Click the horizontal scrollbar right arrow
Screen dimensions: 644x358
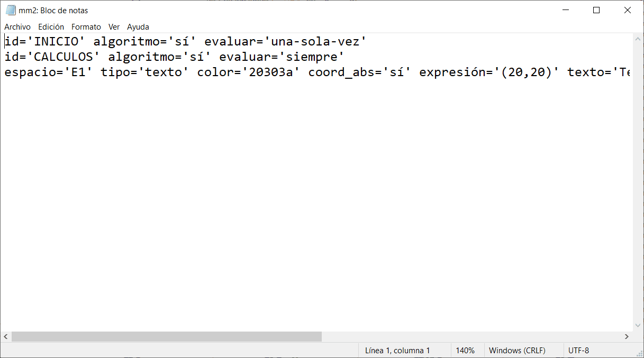point(627,336)
